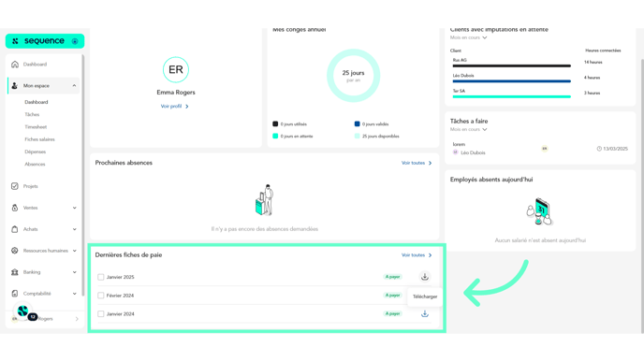The width and height of the screenshot is (644, 362).
Task: Open the Timesheet sidebar item
Action: (x=36, y=127)
